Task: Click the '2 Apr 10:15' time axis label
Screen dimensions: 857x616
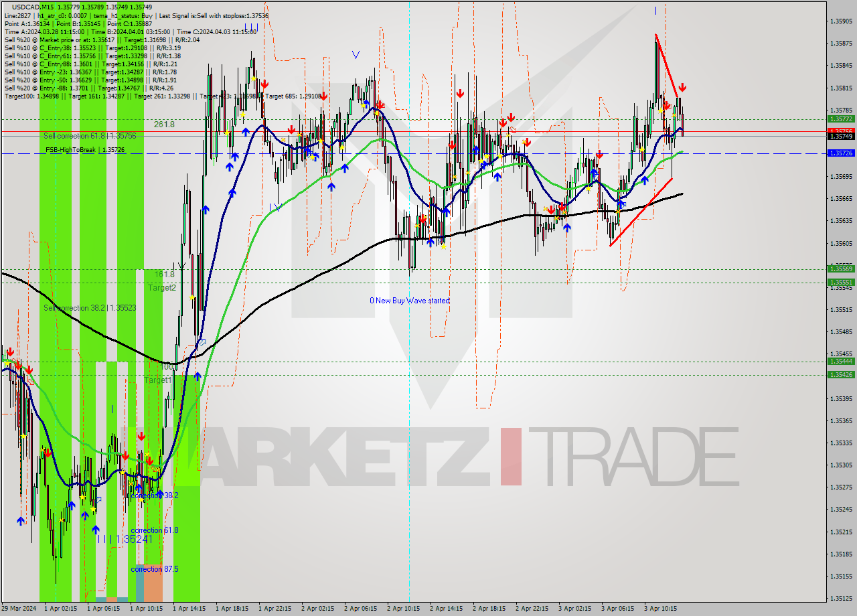Action: point(403,609)
